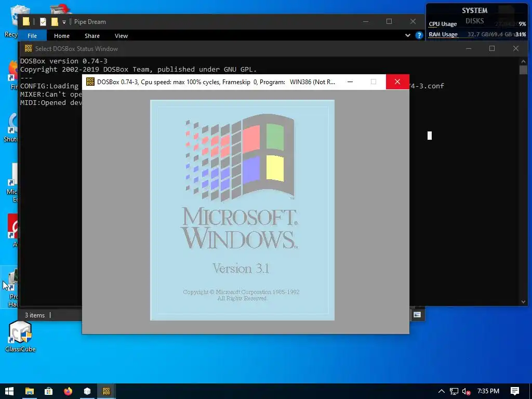
Task: Open the Windows Start menu
Action: (9, 391)
